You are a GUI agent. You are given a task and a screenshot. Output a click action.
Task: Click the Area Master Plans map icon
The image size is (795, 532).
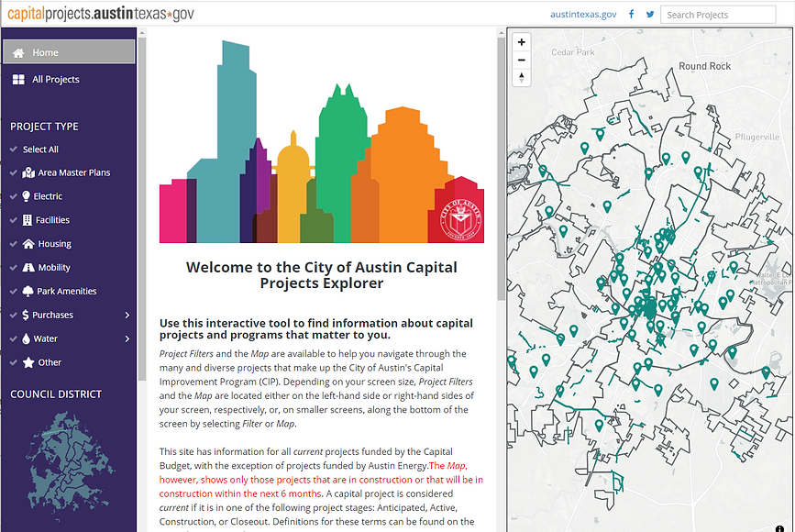pyautogui.click(x=28, y=173)
